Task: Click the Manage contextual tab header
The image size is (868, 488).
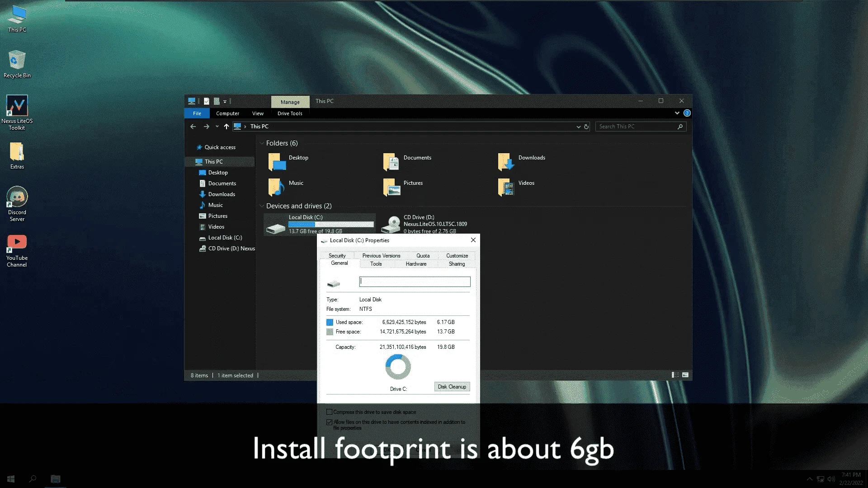Action: point(290,102)
